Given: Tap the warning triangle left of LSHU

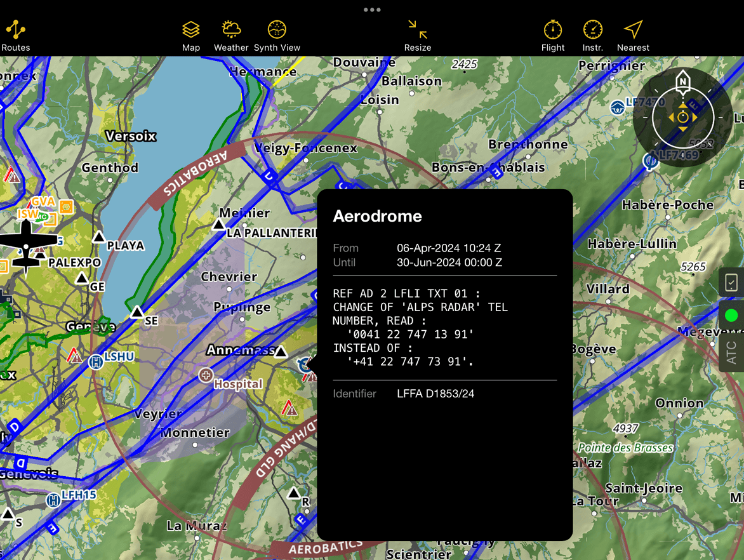Looking at the screenshot, I should coord(74,355).
